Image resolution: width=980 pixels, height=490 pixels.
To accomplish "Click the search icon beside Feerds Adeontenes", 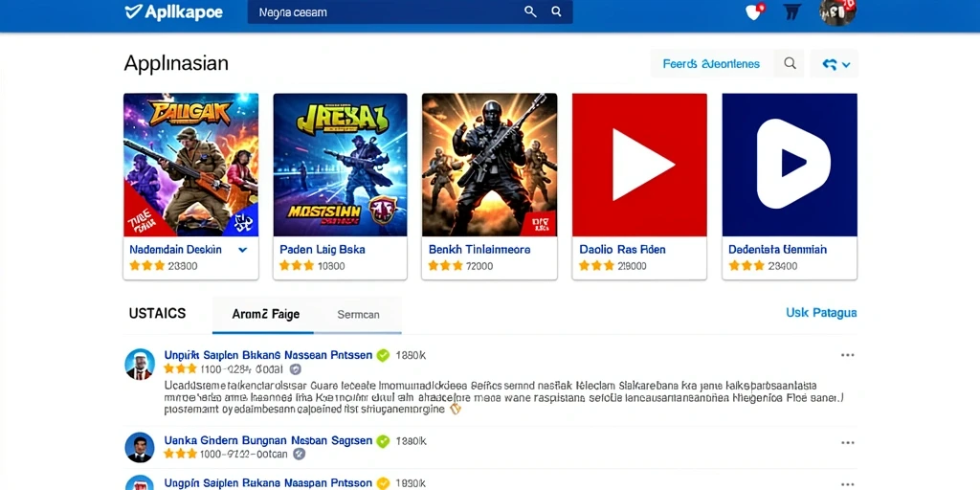I will (x=790, y=64).
